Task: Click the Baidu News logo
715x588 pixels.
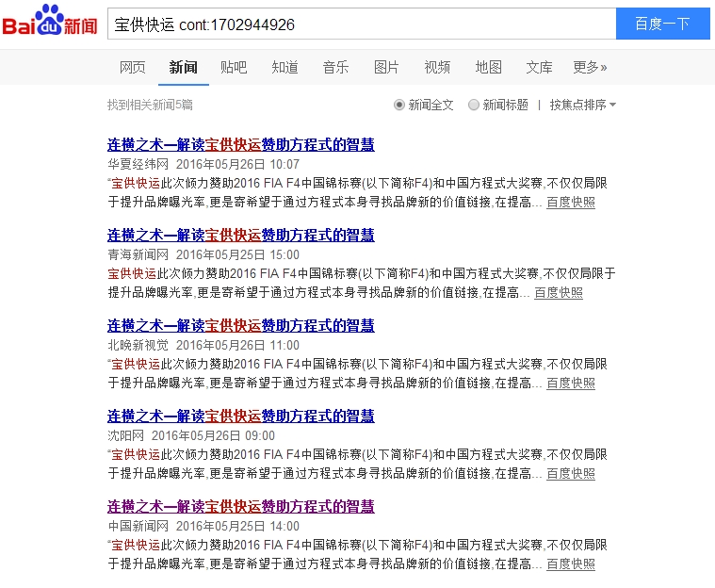Action: (50, 24)
